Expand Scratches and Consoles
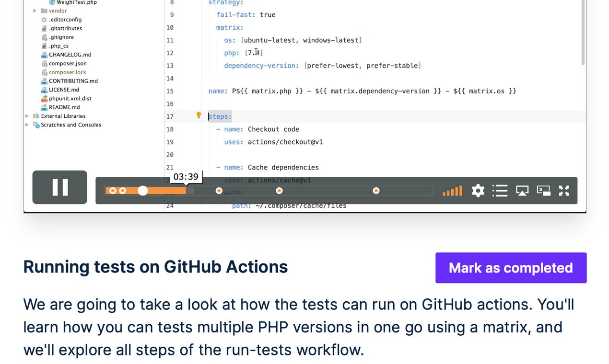This screenshot has width=609, height=364. (x=27, y=125)
